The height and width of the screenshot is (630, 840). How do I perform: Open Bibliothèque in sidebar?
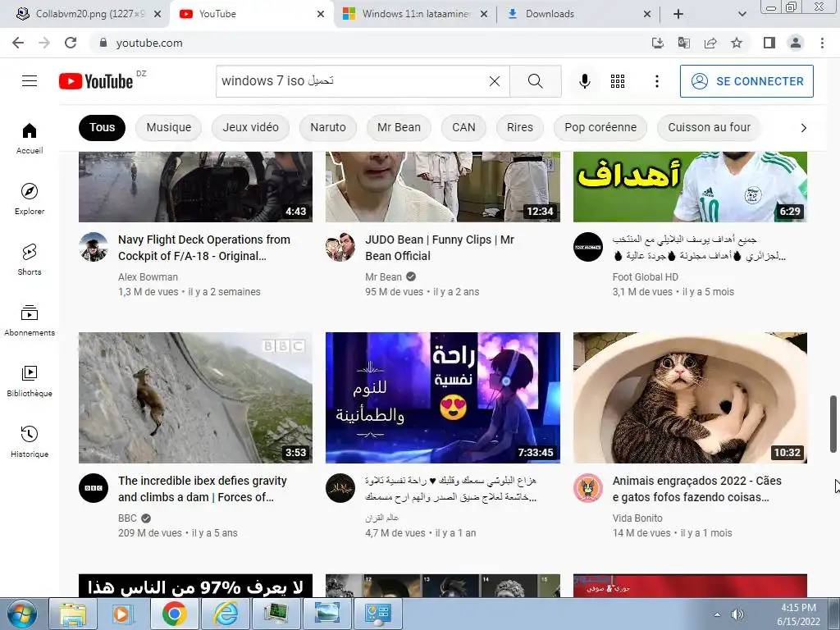(x=30, y=381)
